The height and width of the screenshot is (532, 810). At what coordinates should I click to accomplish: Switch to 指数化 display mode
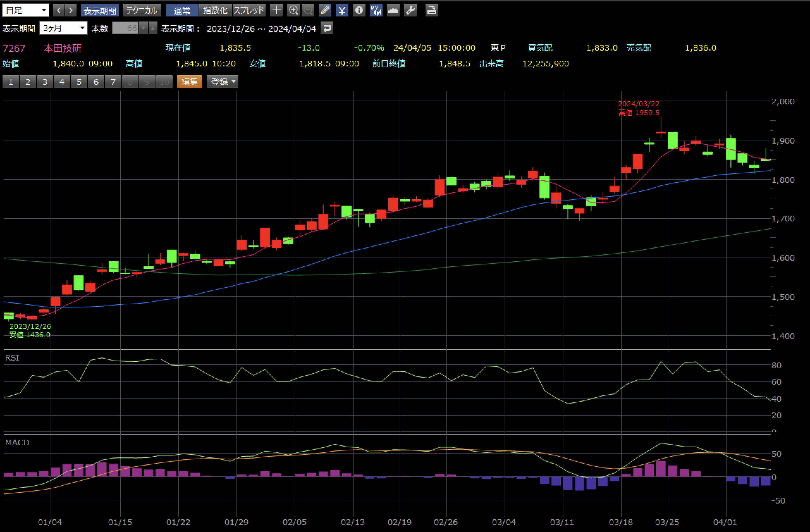[215, 10]
